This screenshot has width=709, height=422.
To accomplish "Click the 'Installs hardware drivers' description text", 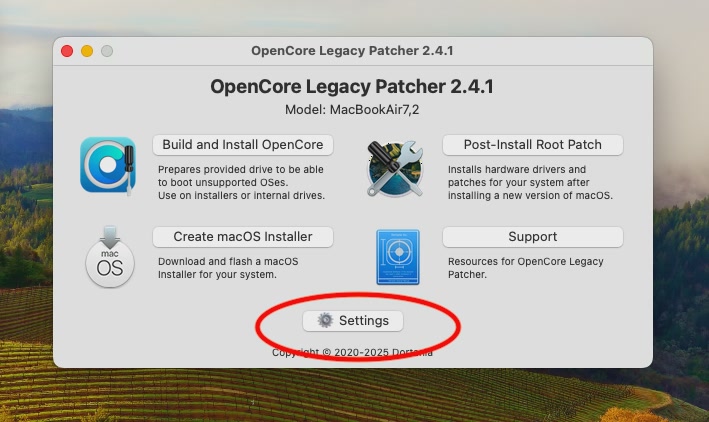I will tap(530, 182).
